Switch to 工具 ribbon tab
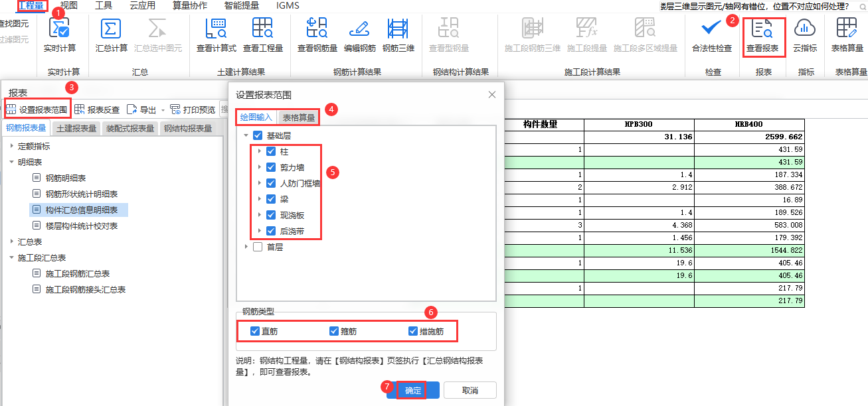Screen dimensions: 868x406 point(104,6)
